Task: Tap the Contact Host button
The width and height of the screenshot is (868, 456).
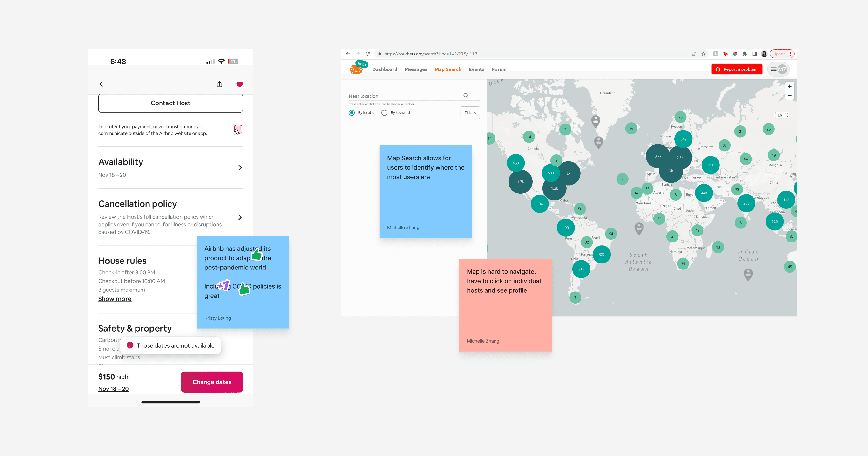Action: pyautogui.click(x=170, y=103)
